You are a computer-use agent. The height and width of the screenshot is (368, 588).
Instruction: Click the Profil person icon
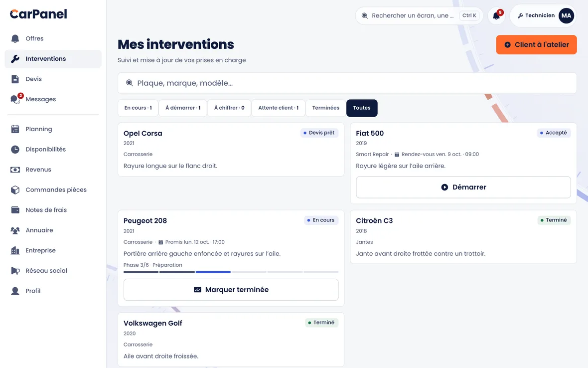pyautogui.click(x=15, y=291)
